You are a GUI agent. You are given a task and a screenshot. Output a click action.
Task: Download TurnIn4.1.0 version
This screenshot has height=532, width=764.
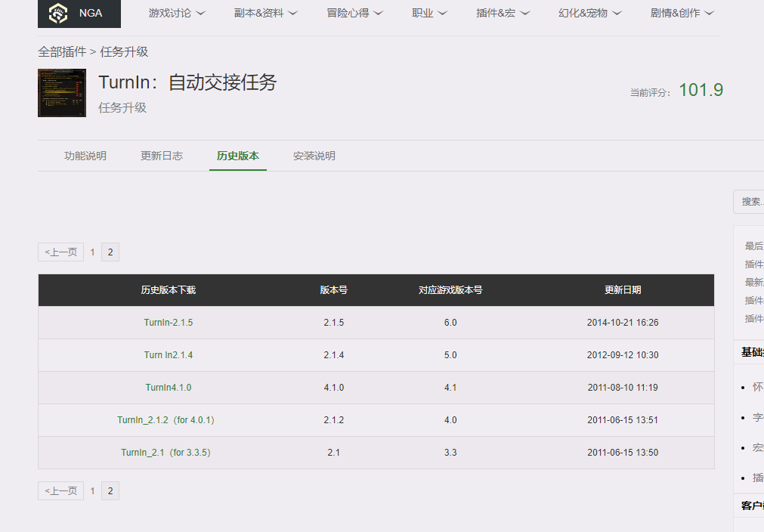[167, 387]
